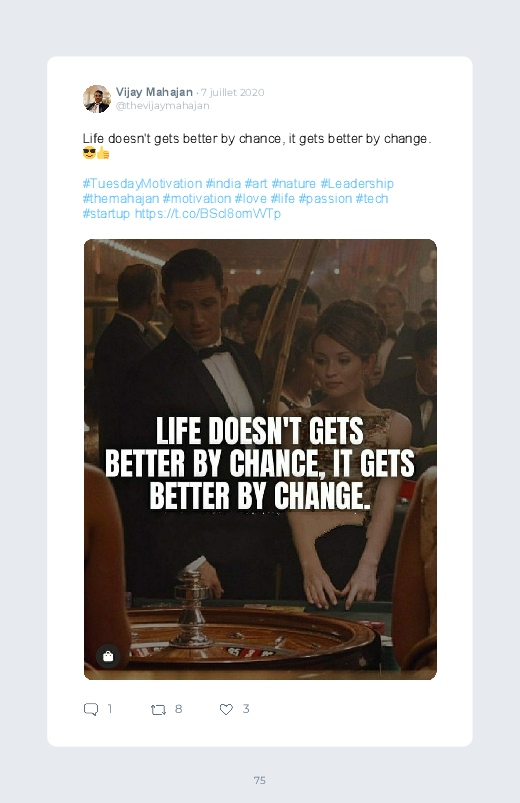Open the #TuesdayMotivation hashtag
Image resolution: width=520 pixels, height=803 pixels.
pyautogui.click(x=142, y=183)
